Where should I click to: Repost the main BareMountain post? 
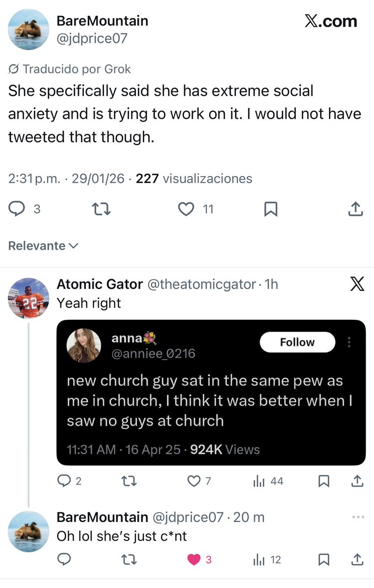point(102,209)
